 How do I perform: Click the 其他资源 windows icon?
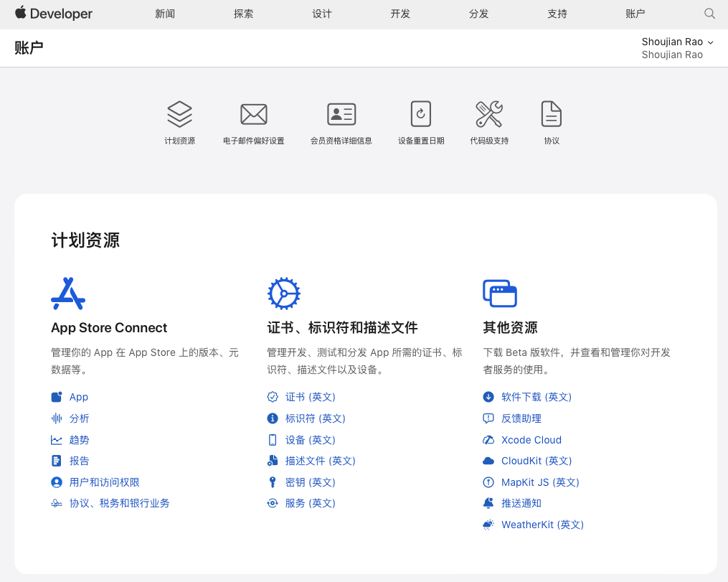(500, 293)
